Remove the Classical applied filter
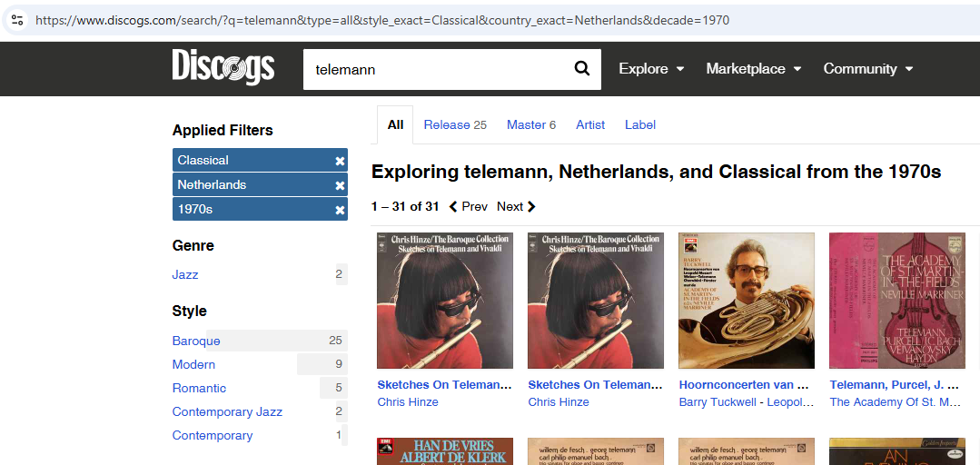The height and width of the screenshot is (465, 980). 340,161
